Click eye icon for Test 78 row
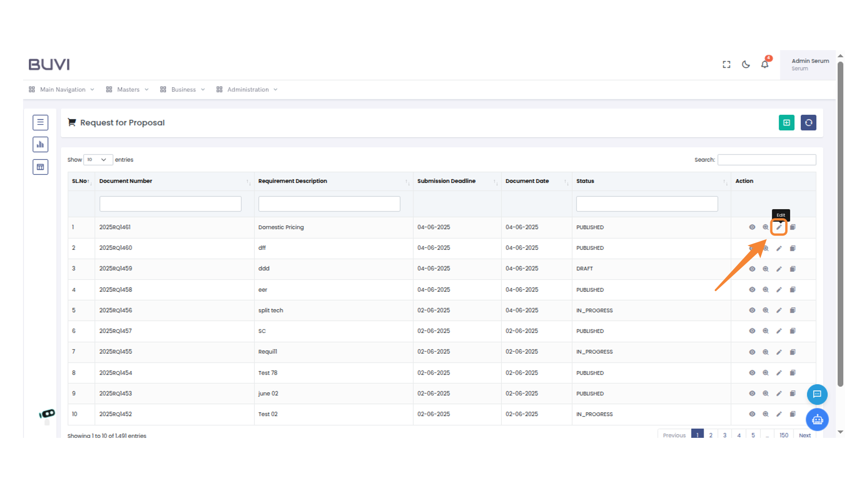Screen dimensions: 868x488 pos(752,373)
